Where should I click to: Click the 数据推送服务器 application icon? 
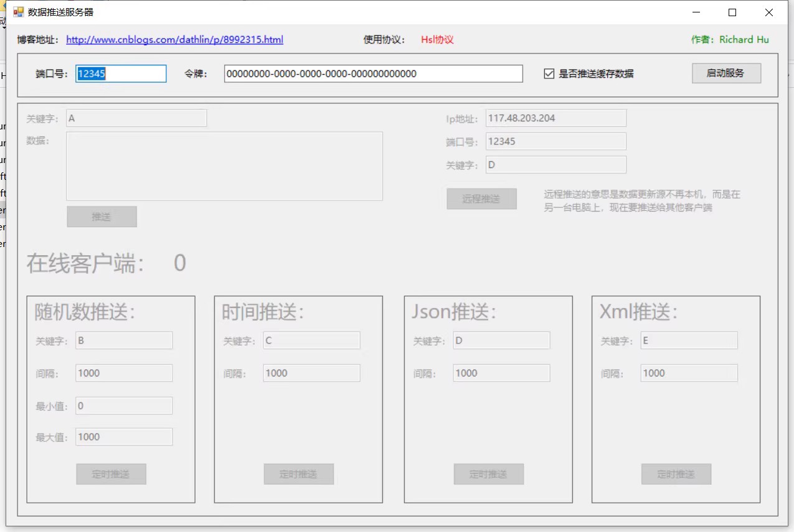pyautogui.click(x=19, y=12)
